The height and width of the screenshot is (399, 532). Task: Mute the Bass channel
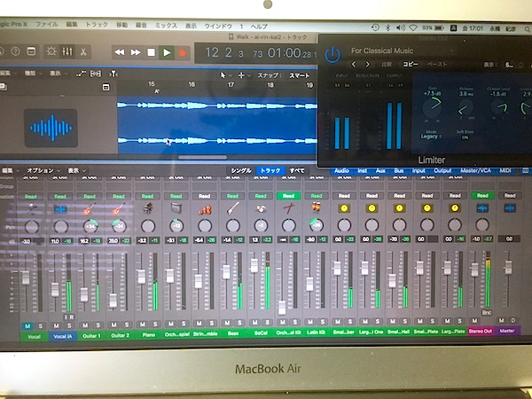pos(227,323)
